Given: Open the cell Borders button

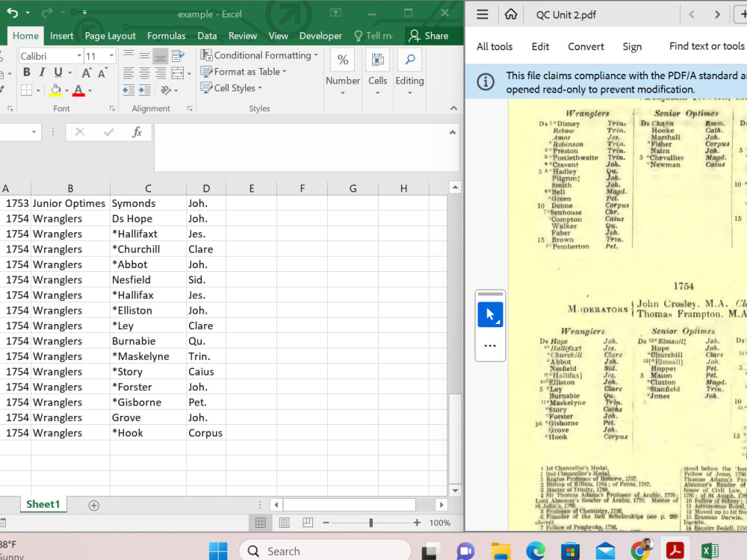Looking at the screenshot, I should (x=27, y=90).
